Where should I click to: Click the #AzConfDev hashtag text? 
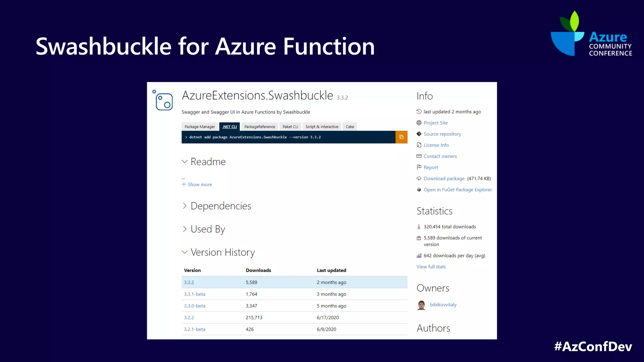[x=593, y=347]
